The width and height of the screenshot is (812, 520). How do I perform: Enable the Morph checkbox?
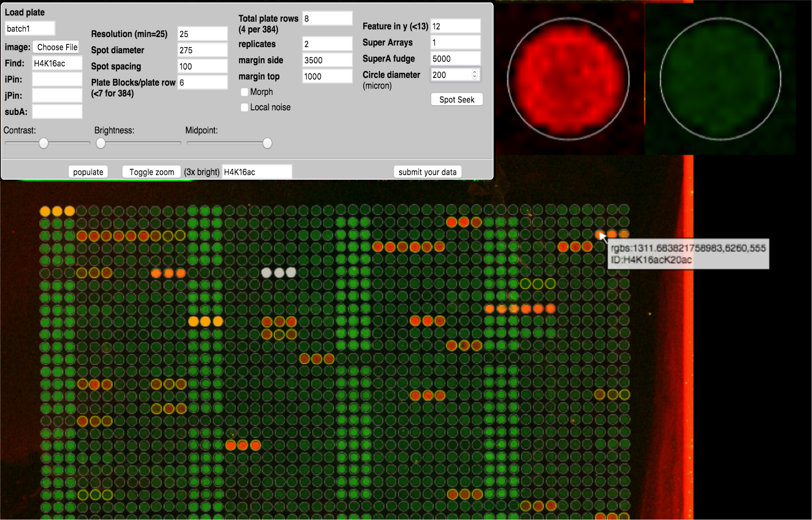pyautogui.click(x=245, y=92)
